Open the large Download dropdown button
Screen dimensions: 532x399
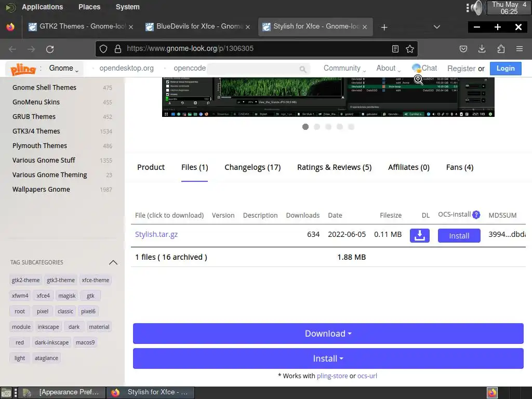[328, 334]
